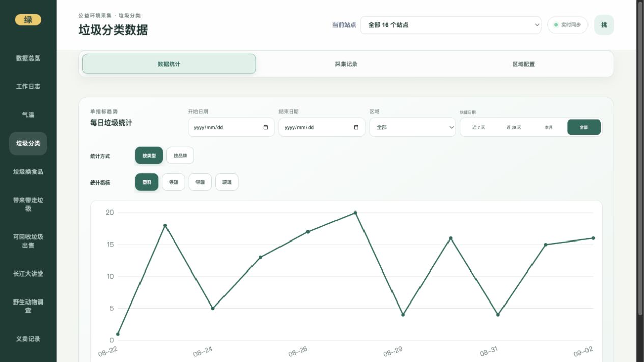Switch to 数据统计 tab
Viewport: 644px width, 362px height.
tap(169, 64)
